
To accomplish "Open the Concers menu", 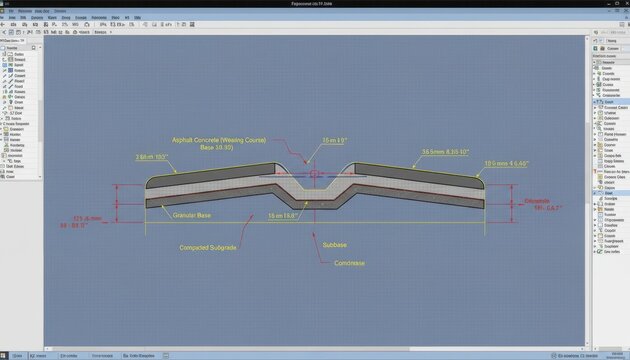I will (37, 18).
